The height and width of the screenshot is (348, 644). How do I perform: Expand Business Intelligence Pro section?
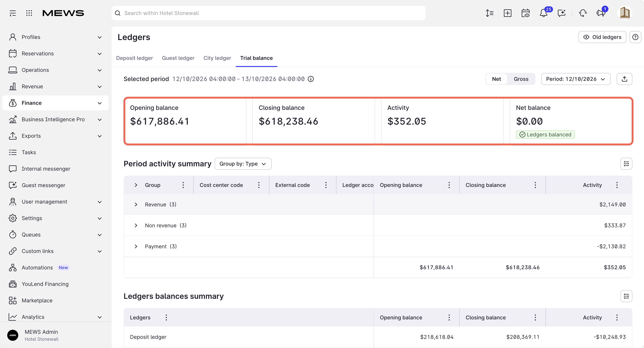tap(55, 120)
